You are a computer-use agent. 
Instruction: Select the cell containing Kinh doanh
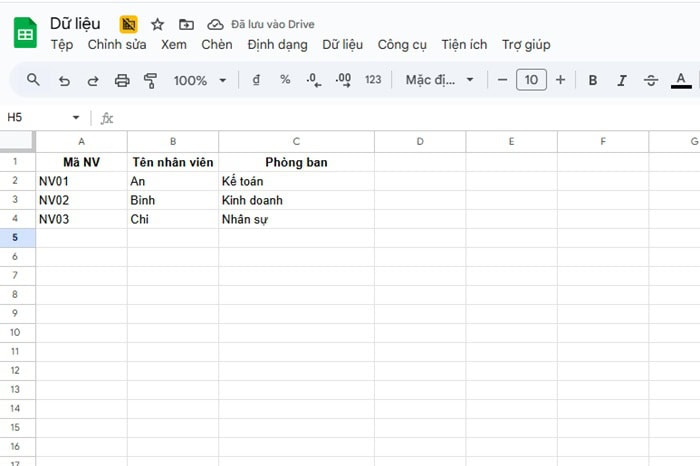pos(296,200)
